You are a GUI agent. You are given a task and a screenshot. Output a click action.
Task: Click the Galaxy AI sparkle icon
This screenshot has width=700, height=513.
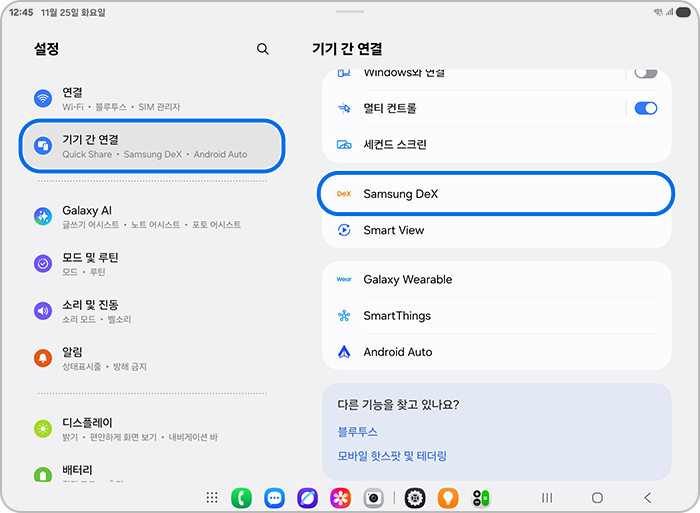43,216
